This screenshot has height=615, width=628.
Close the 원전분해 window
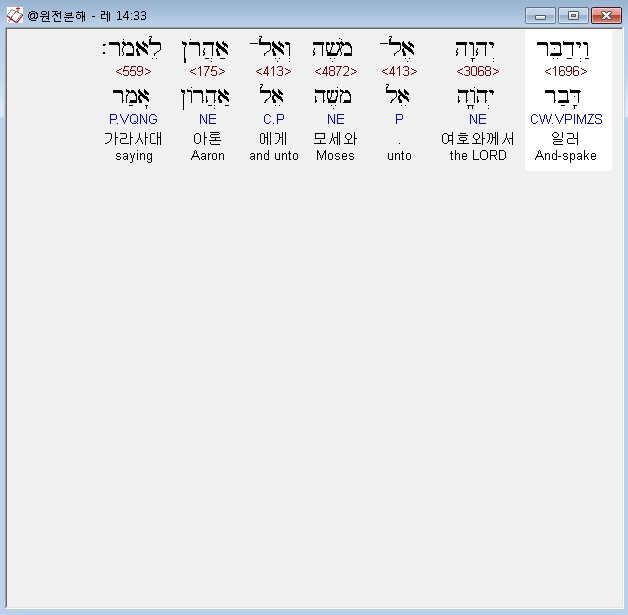click(x=606, y=16)
